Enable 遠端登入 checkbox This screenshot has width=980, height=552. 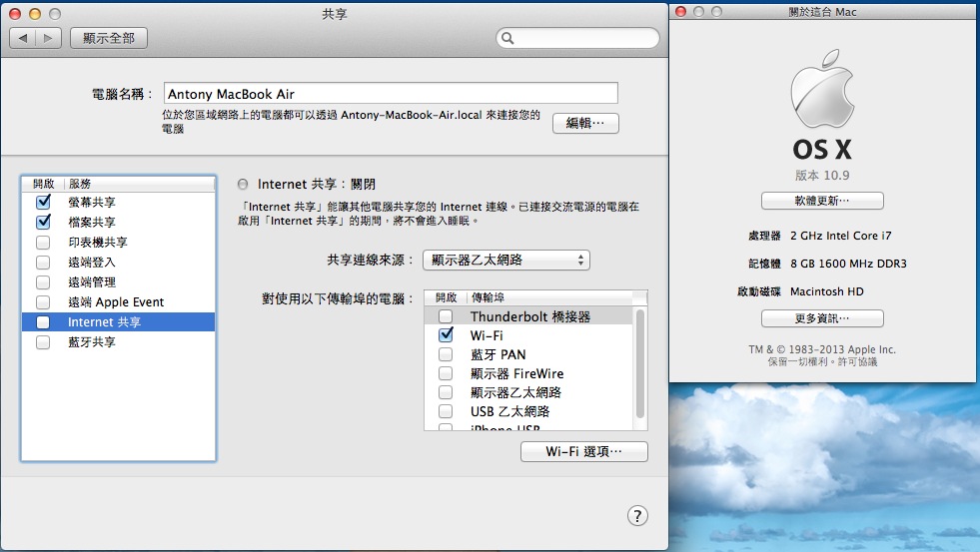pyautogui.click(x=43, y=263)
